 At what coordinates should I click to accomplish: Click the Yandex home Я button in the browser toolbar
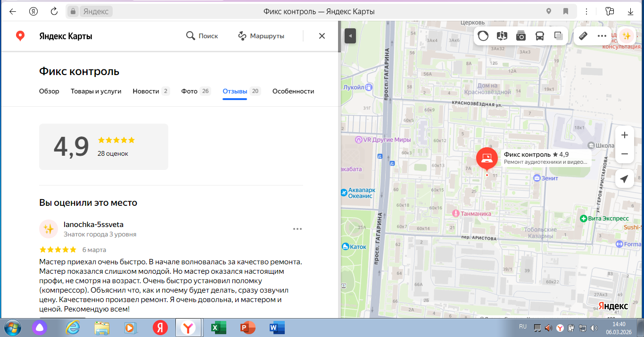coord(33,11)
